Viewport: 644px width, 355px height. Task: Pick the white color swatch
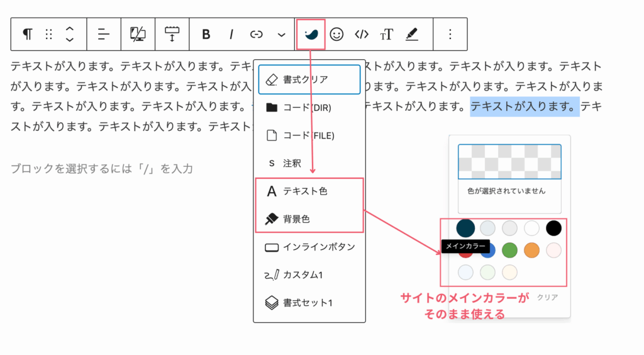[x=531, y=228]
